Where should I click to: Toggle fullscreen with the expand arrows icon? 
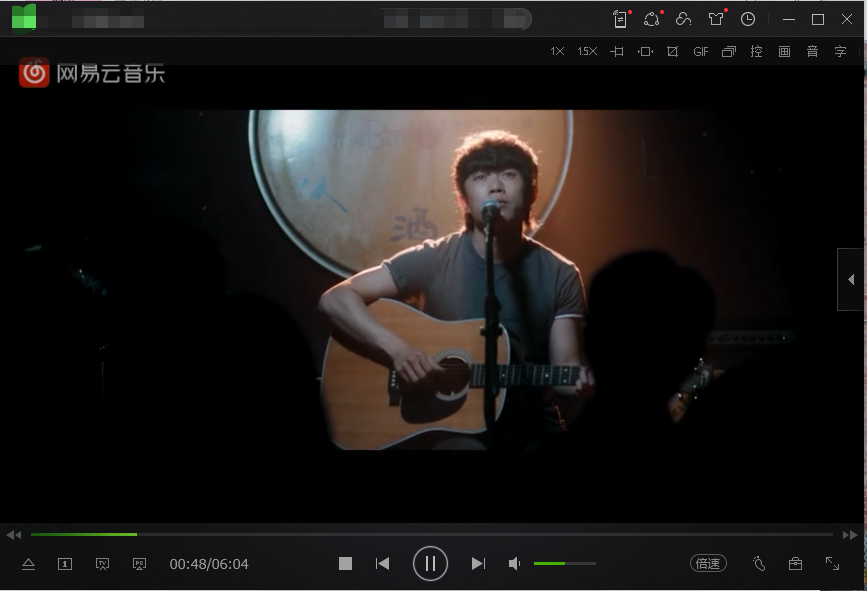832,564
